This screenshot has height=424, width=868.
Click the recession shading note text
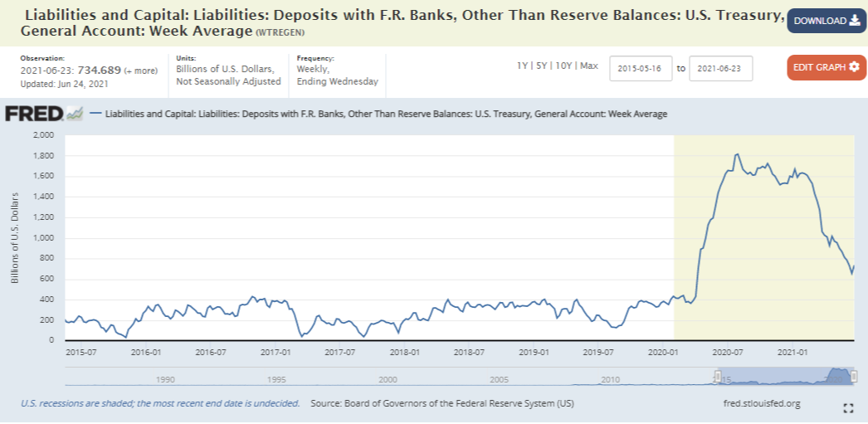160,403
